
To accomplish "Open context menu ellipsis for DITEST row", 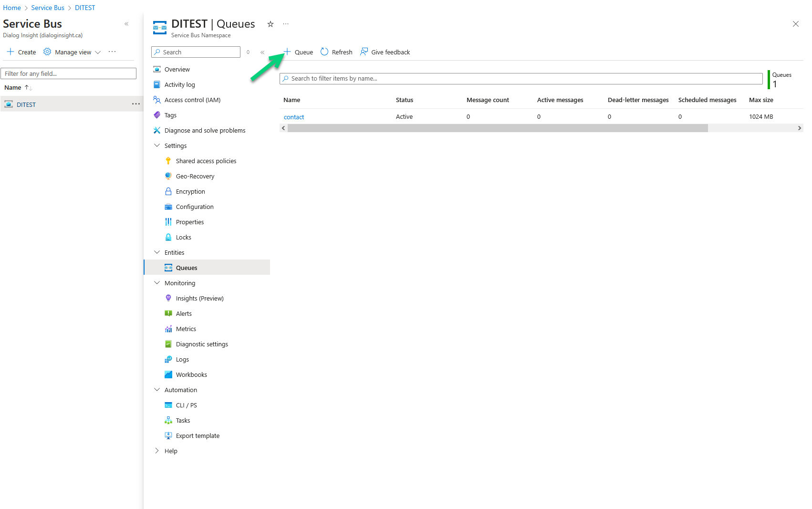I will pyautogui.click(x=136, y=104).
